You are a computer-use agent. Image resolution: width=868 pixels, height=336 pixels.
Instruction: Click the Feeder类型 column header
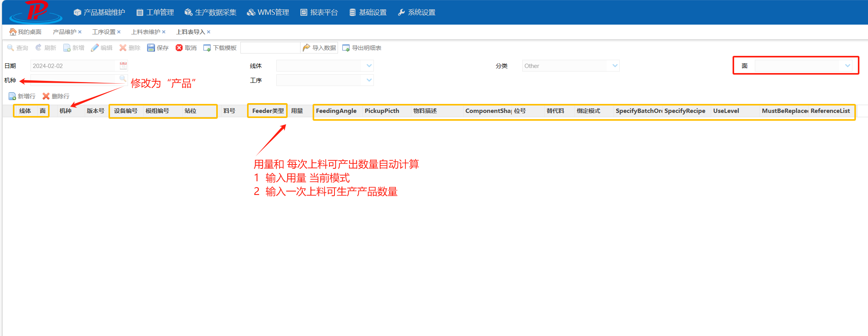pos(268,111)
